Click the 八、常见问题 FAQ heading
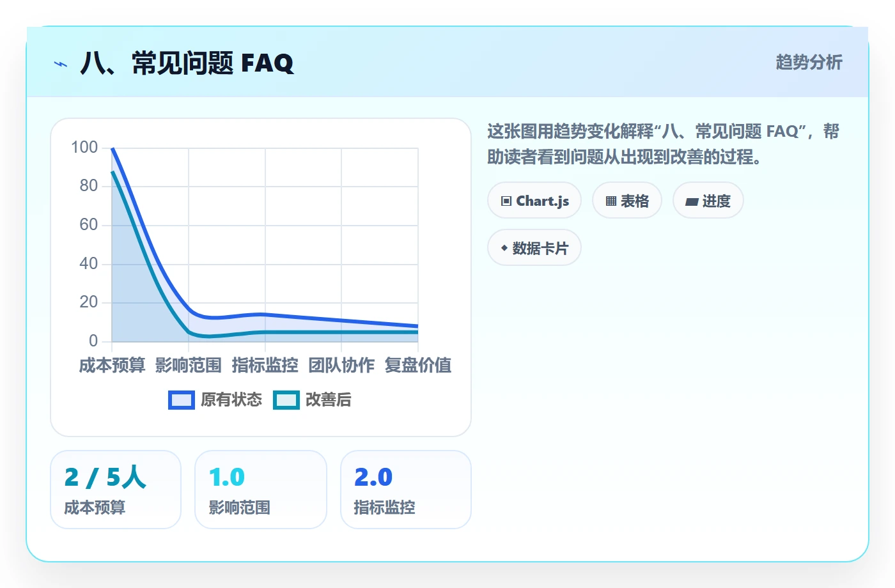This screenshot has width=895, height=588. pos(187,63)
